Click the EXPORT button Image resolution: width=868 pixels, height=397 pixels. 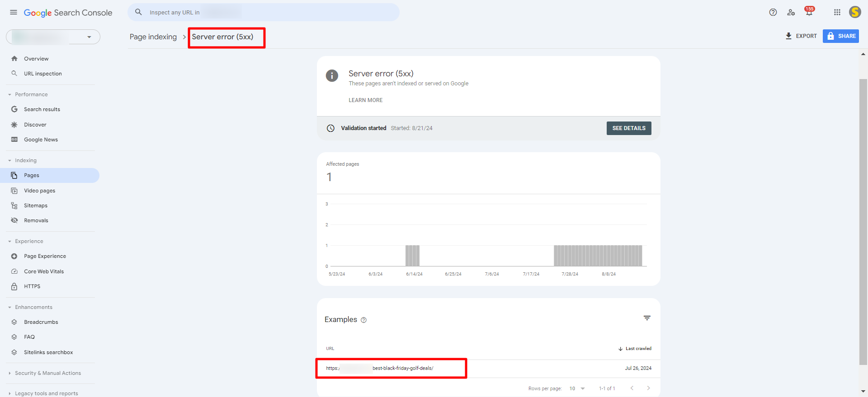pyautogui.click(x=801, y=36)
